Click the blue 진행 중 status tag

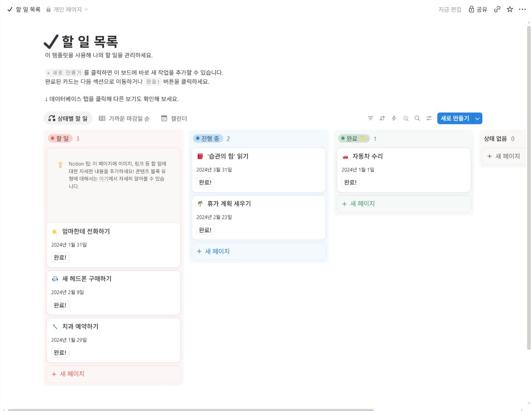click(x=208, y=139)
